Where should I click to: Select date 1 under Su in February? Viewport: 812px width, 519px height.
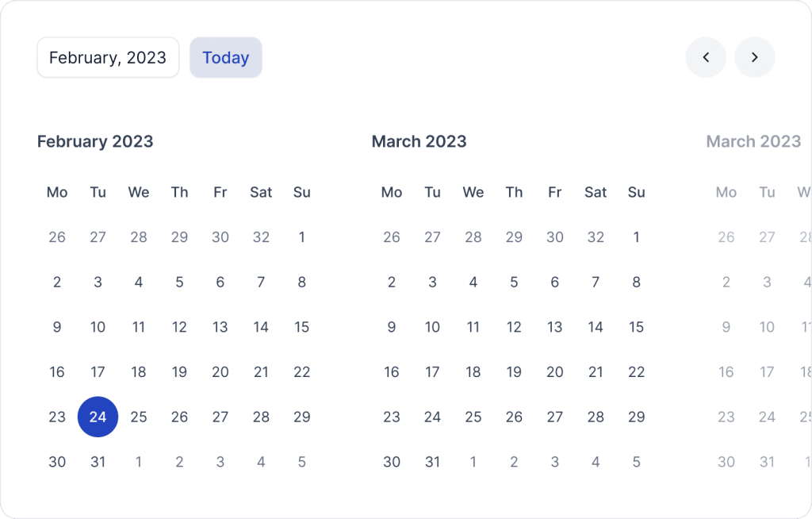coord(302,237)
